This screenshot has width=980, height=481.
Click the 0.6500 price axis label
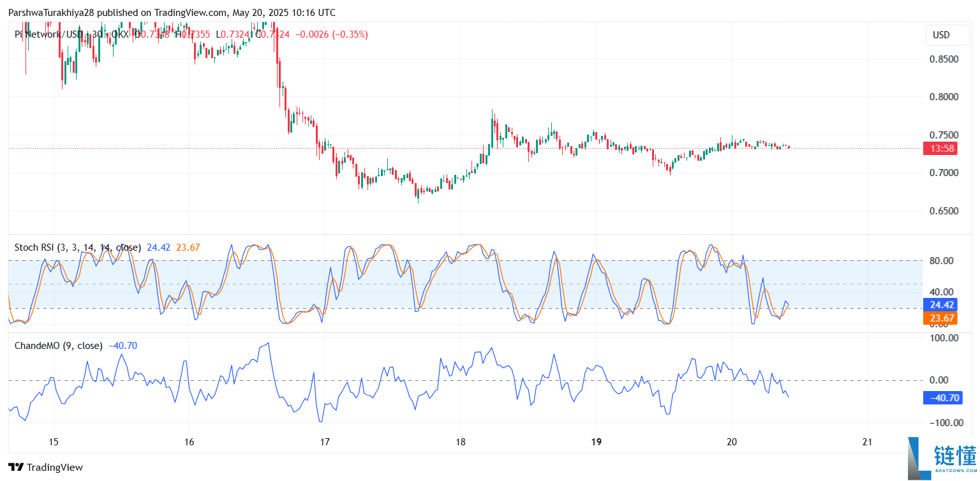(x=942, y=211)
